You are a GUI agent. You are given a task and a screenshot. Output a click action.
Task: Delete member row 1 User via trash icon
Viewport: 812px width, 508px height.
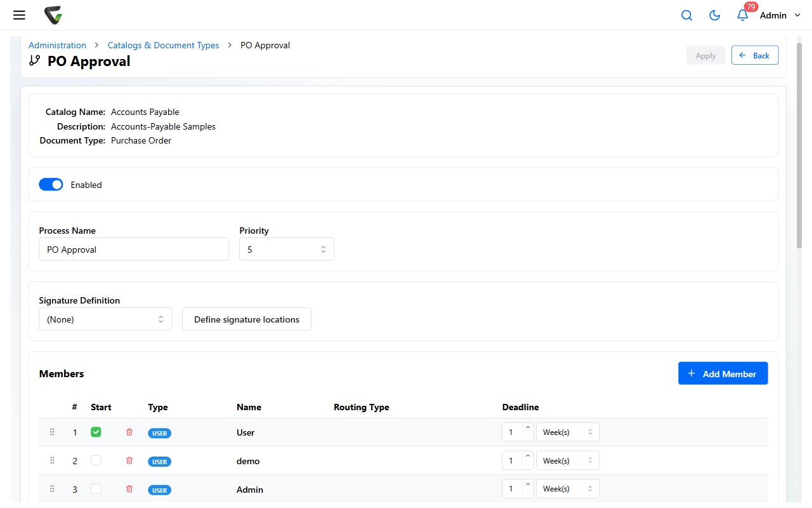coord(129,432)
